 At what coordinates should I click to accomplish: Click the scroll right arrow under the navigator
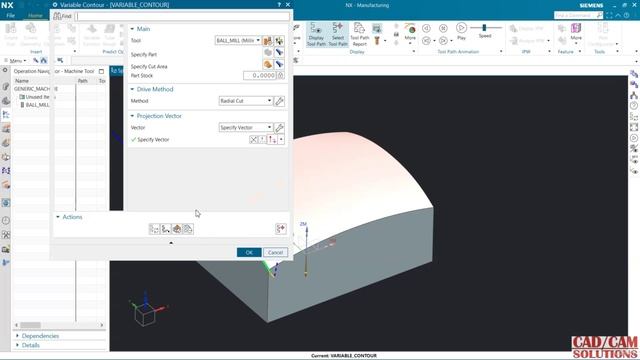pyautogui.click(x=102, y=325)
